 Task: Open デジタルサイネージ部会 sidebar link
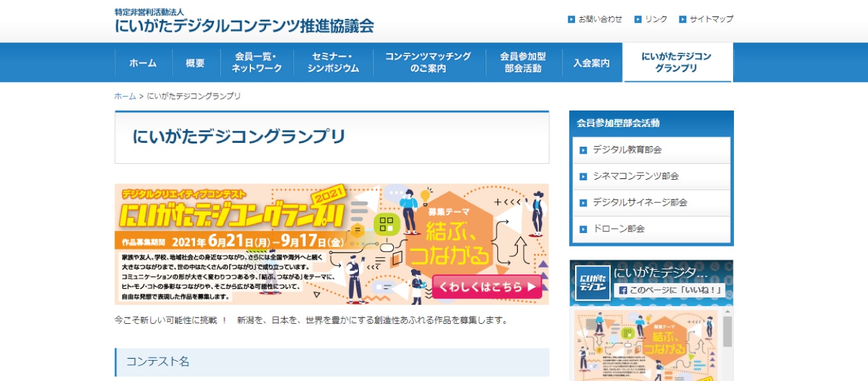[639, 203]
